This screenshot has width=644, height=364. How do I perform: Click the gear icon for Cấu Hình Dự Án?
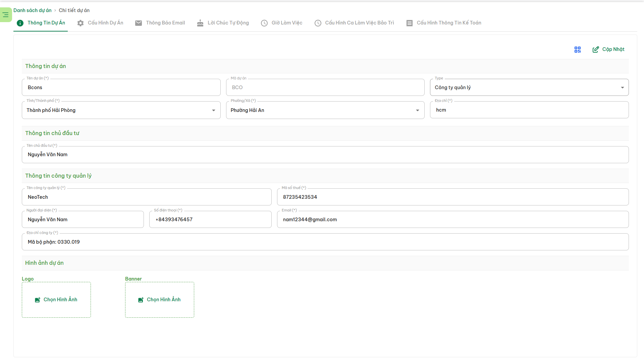click(x=80, y=23)
